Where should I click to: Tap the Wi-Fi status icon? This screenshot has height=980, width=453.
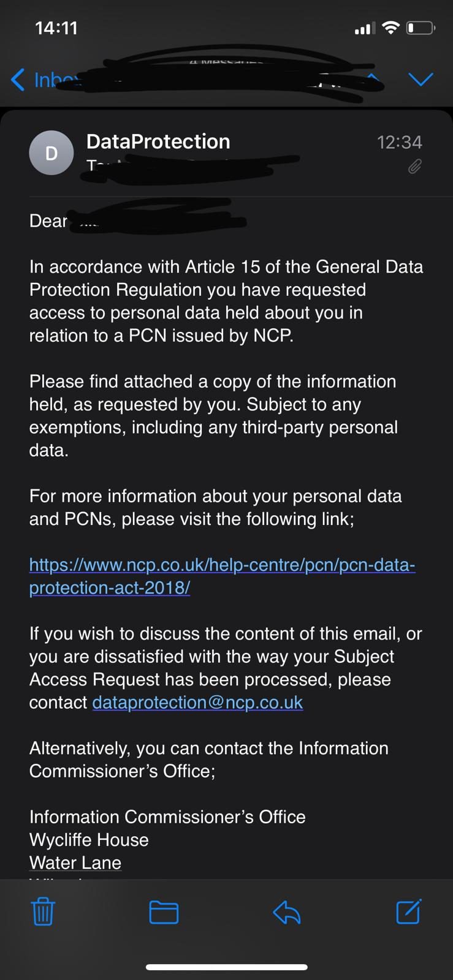[390, 28]
